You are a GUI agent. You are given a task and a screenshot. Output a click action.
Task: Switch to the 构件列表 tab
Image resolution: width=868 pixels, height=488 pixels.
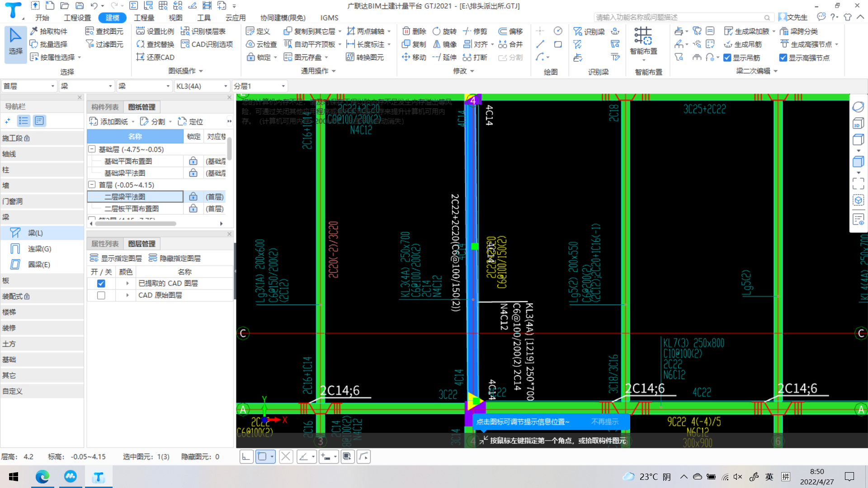click(x=105, y=107)
